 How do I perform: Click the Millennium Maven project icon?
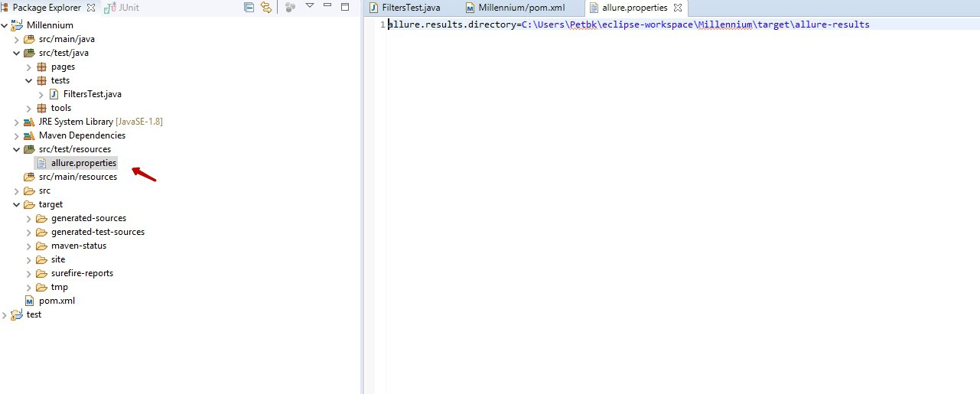point(17,25)
